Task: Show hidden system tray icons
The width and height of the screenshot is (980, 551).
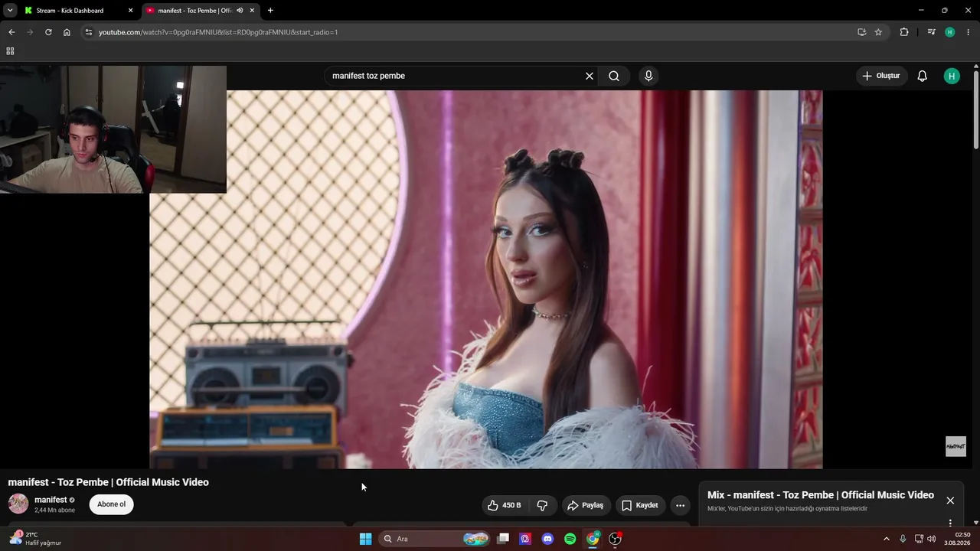Action: (887, 539)
